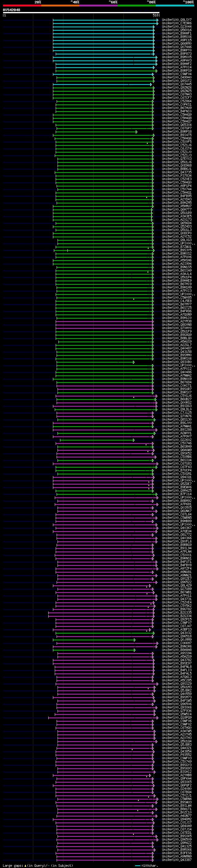197x868 pixels.
Task: Click the UniRef100_B9GJV0 label
Action: click(177, 423)
